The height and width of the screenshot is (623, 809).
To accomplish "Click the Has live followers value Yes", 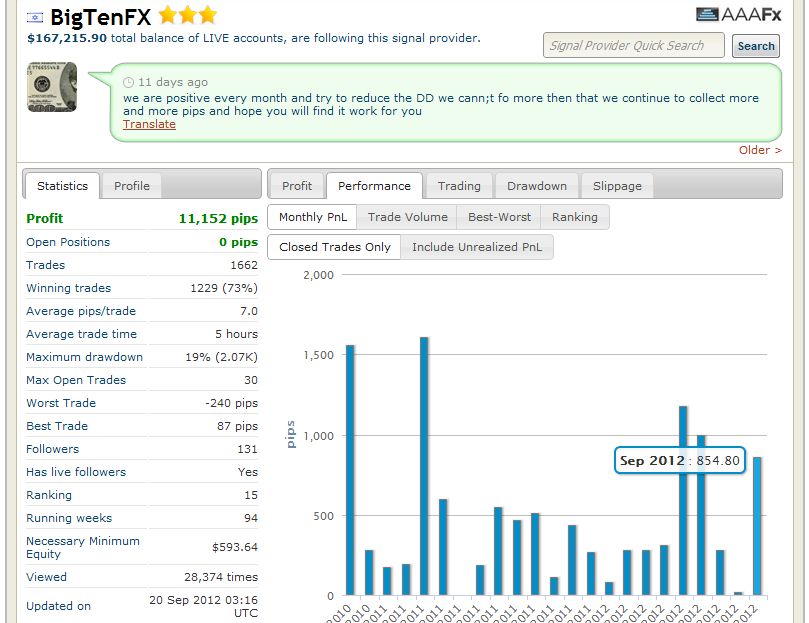I will point(248,472).
